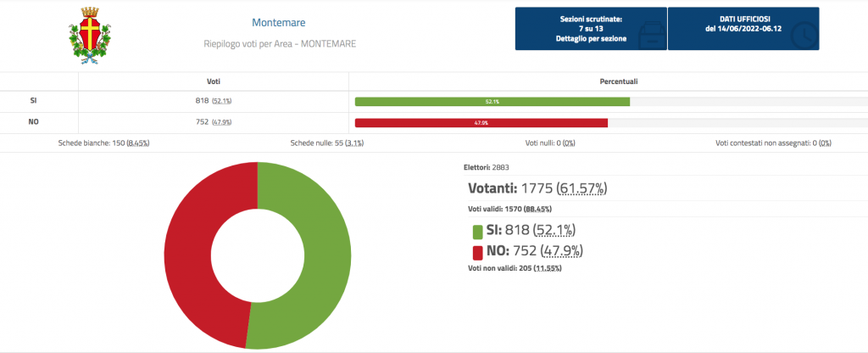
Task: Select the Percentuali column header
Action: (609, 81)
